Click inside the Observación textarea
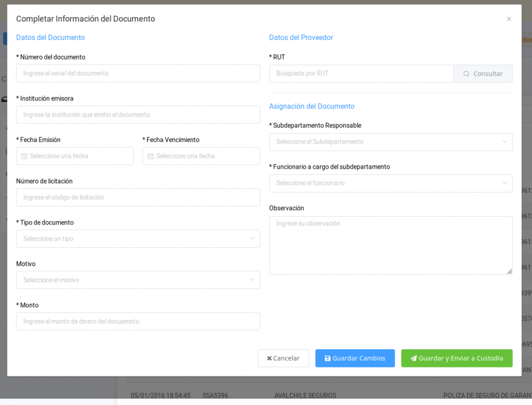The width and height of the screenshot is (532, 405). coord(391,244)
